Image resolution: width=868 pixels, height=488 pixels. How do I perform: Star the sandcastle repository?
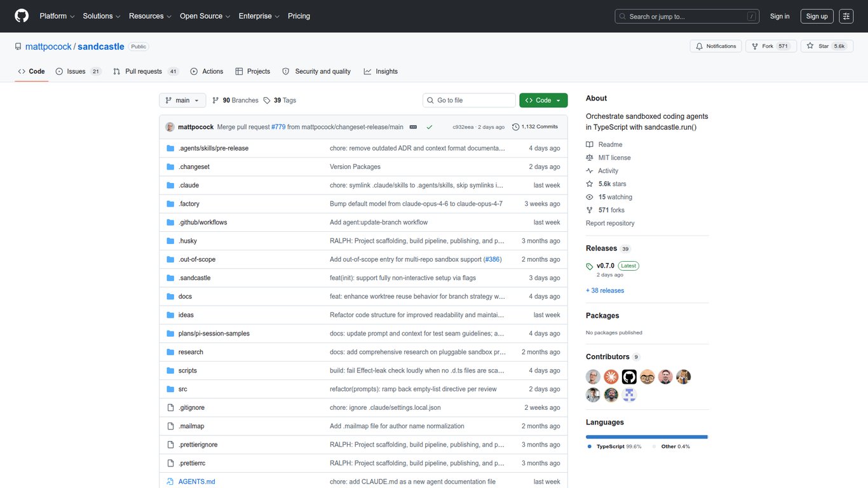pos(826,46)
